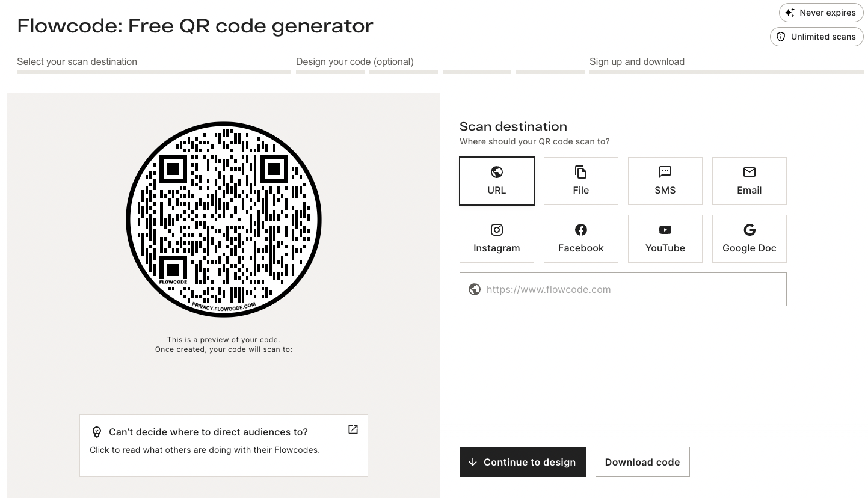Screen dimensions: 868x498
Task: Click the Never expires badge
Action: coord(821,13)
